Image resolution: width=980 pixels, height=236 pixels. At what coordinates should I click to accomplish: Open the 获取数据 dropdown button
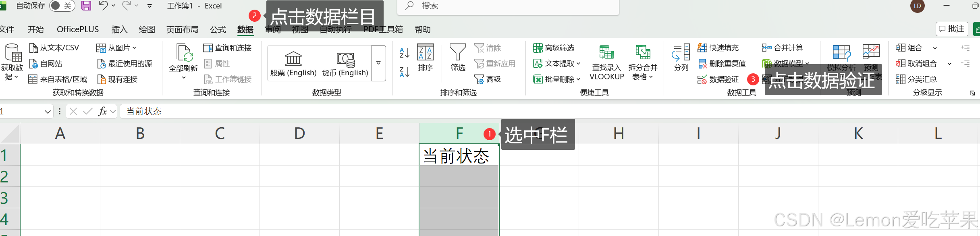tap(12, 62)
